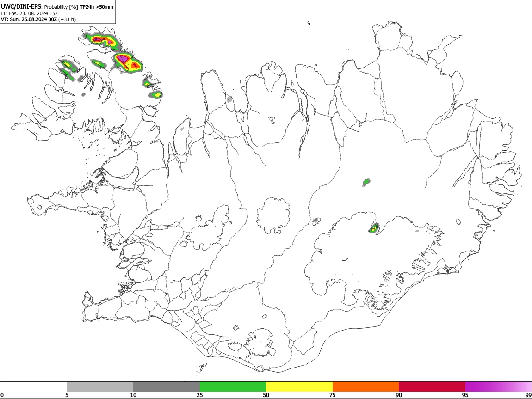
Task: Click the 'IT: Fös. 23. 08. 2024 15Z' line
Action: click(x=30, y=13)
